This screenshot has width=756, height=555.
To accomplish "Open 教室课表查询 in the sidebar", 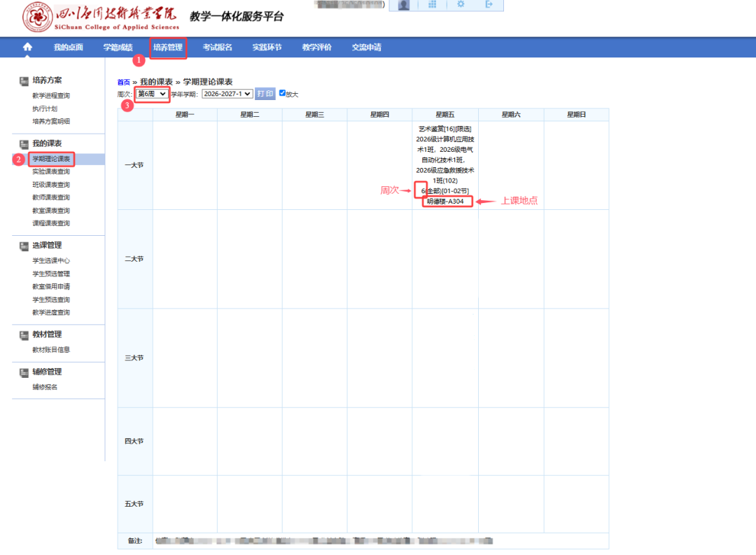I will (51, 210).
